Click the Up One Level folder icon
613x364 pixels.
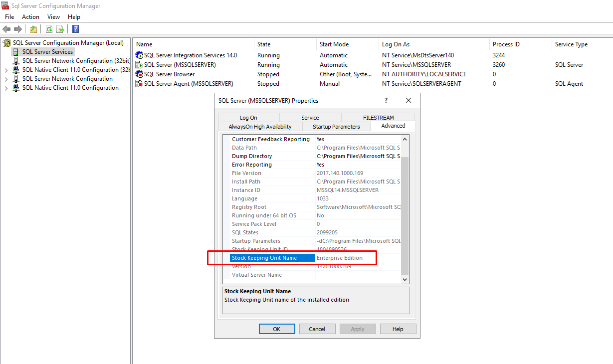pos(33,29)
